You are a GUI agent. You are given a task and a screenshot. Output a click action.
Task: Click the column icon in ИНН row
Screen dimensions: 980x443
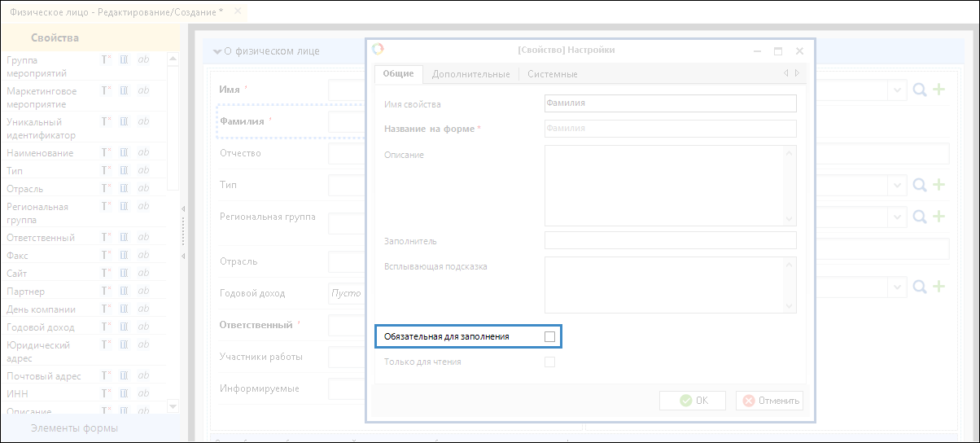pyautogui.click(x=125, y=394)
